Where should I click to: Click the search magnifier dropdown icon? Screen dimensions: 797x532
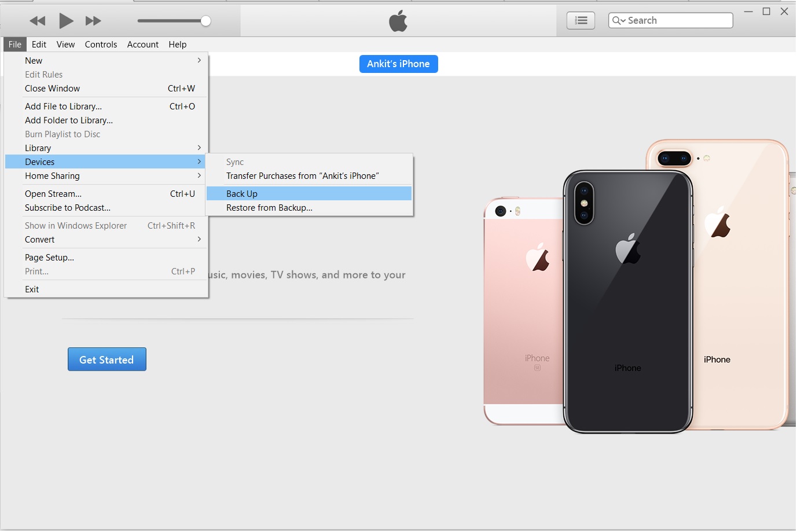pos(619,20)
